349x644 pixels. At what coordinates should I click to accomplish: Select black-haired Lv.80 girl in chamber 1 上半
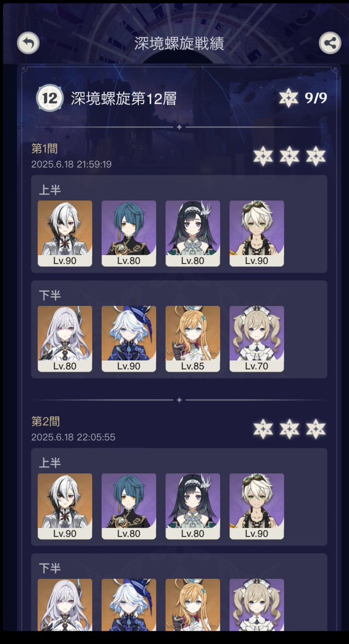tap(193, 233)
